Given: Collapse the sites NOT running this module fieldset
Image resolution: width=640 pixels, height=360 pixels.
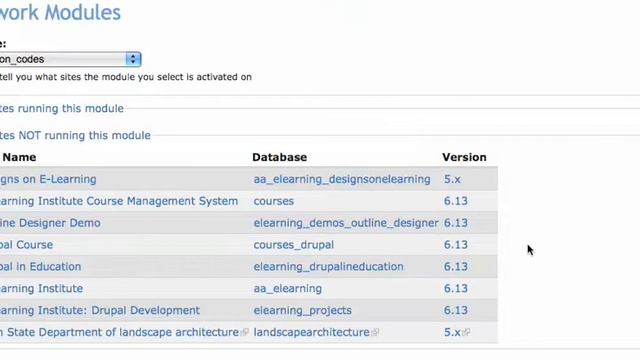Looking at the screenshot, I should point(75,136).
